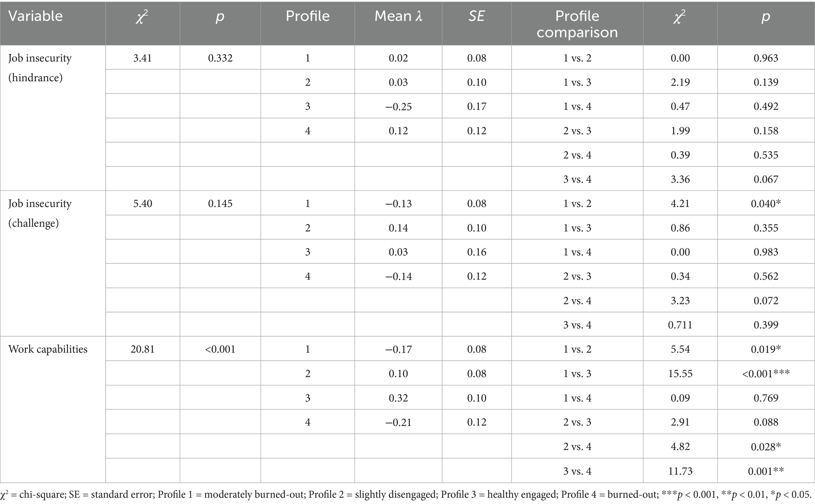Image resolution: width=815 pixels, height=504 pixels.
Task: Select the p-value cell 0.001**
Action: pos(766,471)
